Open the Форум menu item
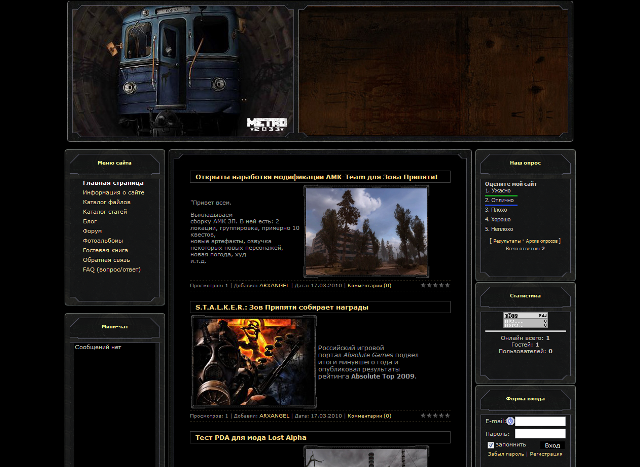640x467 pixels. pyautogui.click(x=92, y=231)
